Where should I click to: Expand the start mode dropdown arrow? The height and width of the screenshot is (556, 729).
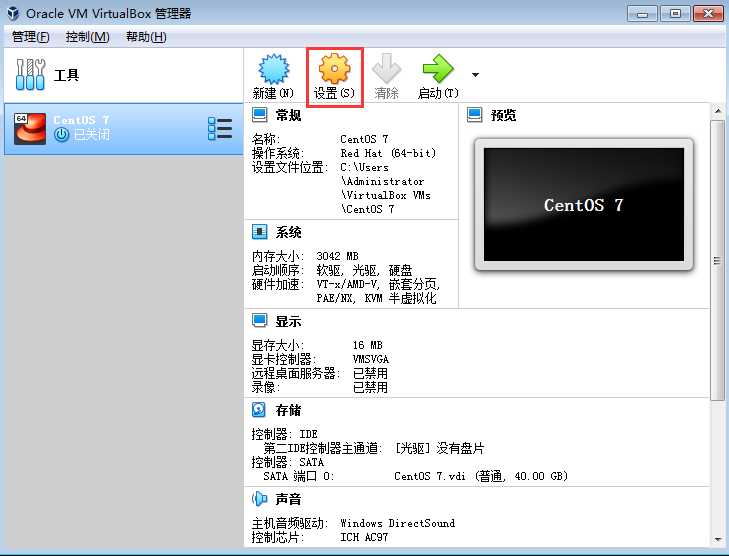click(x=475, y=75)
